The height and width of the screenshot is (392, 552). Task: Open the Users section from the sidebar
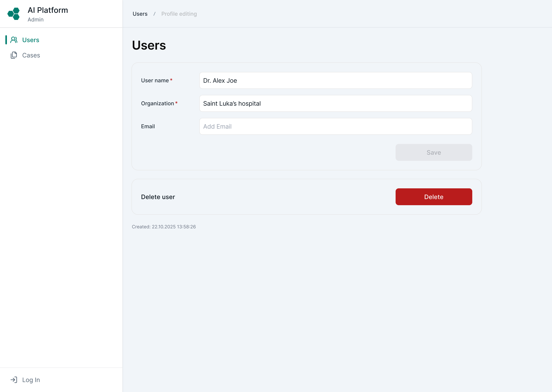[31, 40]
